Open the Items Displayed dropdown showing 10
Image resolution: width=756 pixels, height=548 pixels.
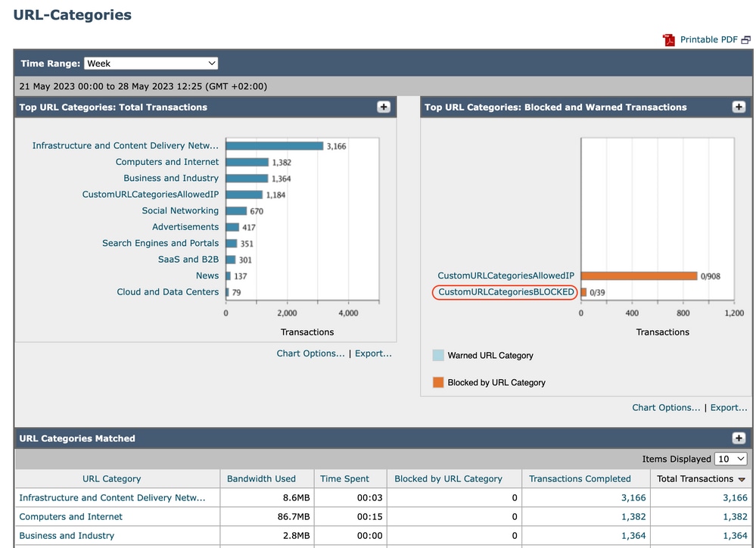(731, 459)
